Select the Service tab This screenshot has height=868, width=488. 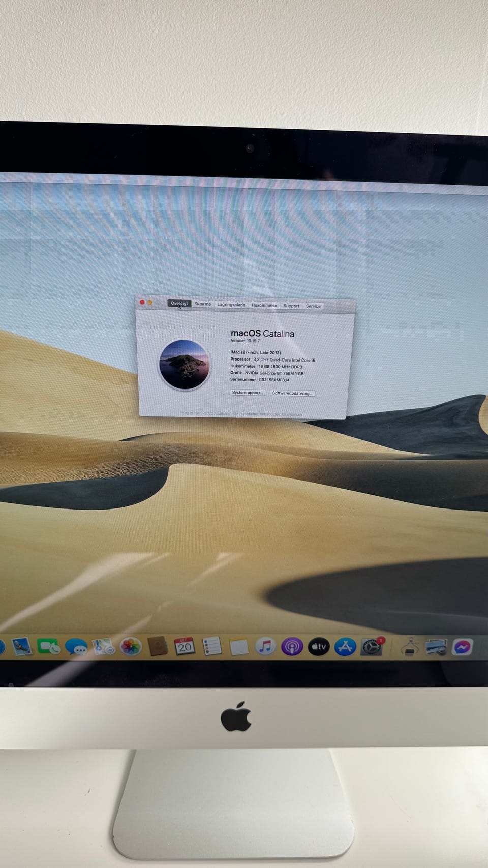point(313,306)
